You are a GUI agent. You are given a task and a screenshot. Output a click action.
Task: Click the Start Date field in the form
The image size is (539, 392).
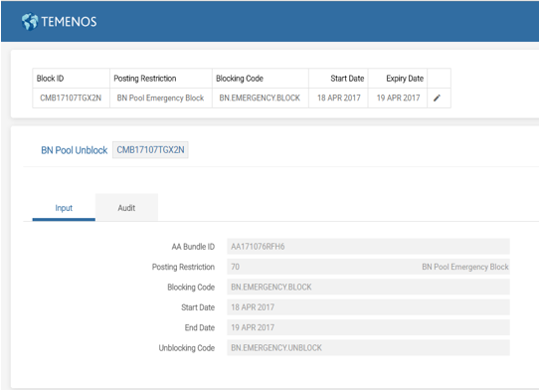pos(368,307)
